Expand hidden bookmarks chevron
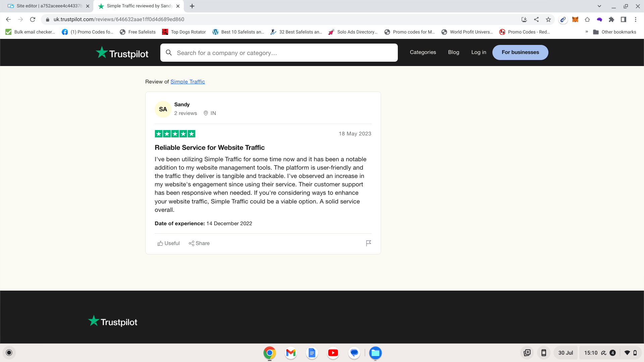Screen dimensions: 644x362 587,32
